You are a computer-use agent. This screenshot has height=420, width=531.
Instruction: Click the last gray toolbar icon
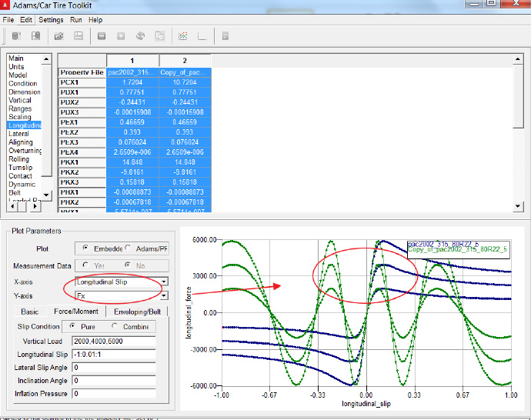tap(225, 36)
